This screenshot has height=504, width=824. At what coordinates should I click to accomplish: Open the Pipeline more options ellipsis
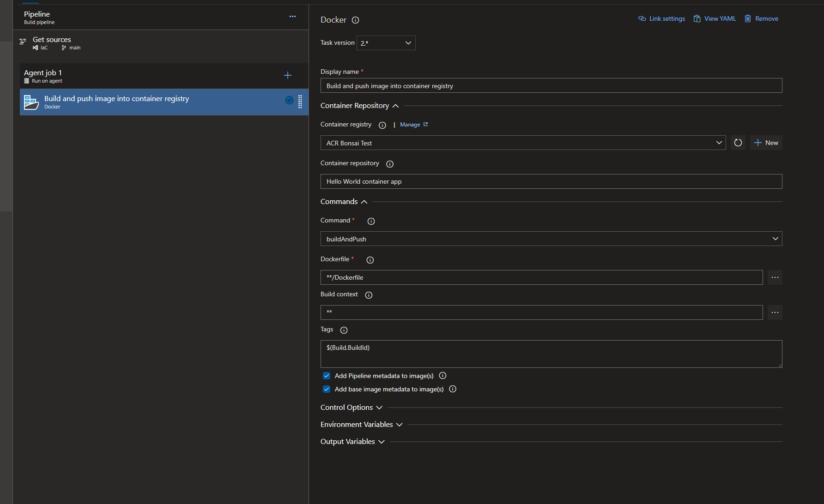[292, 17]
